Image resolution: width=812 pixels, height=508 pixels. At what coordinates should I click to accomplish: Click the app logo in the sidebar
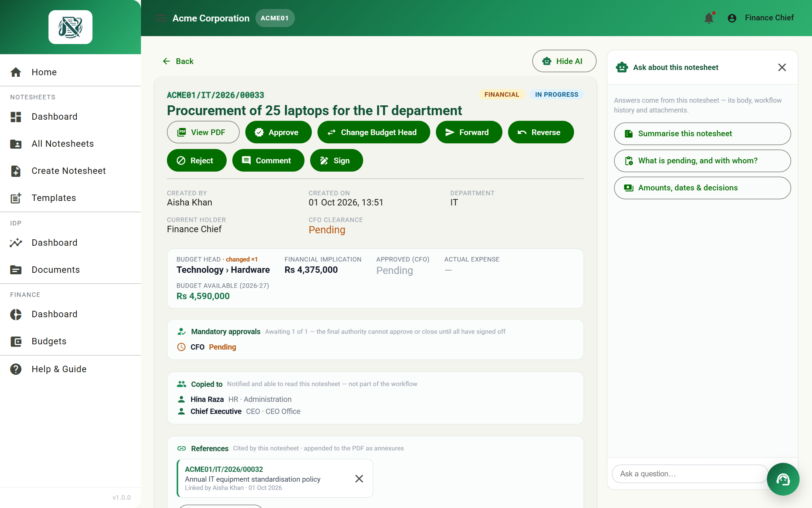(70, 27)
